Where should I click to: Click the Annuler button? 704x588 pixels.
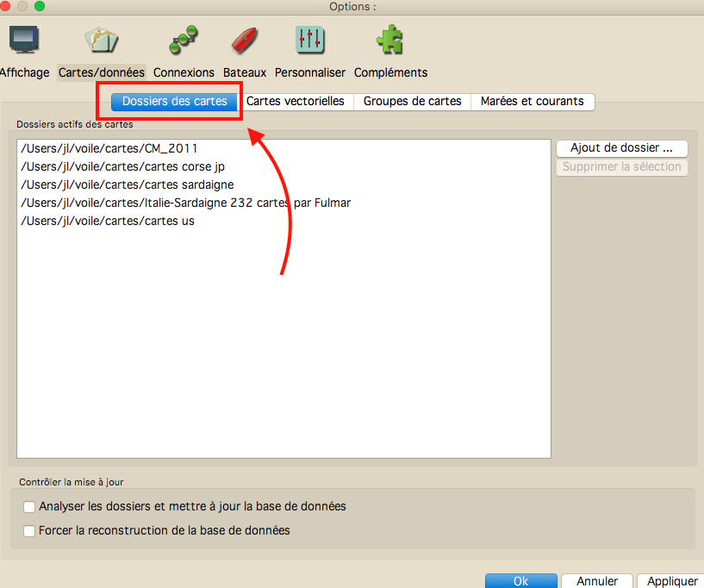(597, 581)
